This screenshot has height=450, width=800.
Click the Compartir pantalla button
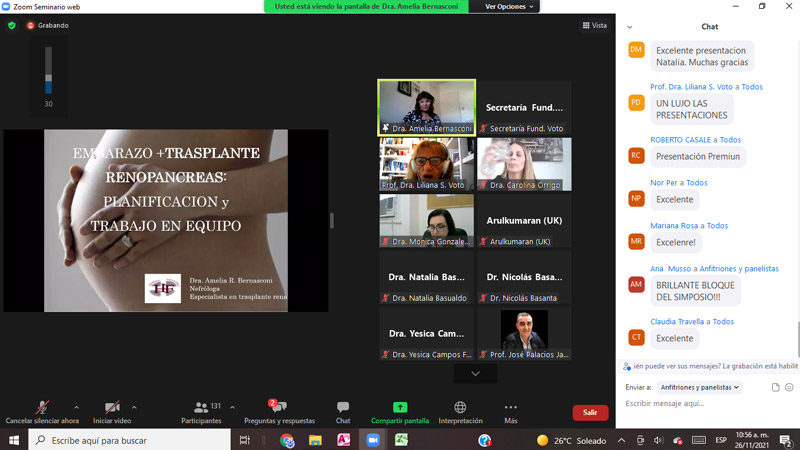pyautogui.click(x=400, y=411)
